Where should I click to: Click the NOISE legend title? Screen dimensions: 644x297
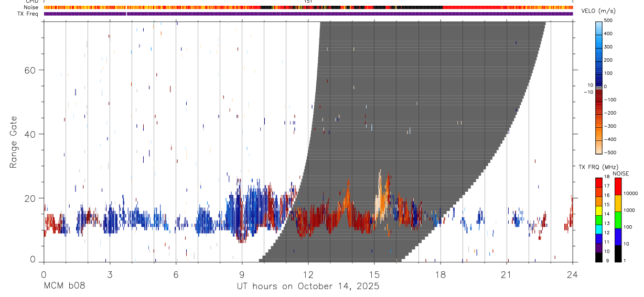coord(621,173)
